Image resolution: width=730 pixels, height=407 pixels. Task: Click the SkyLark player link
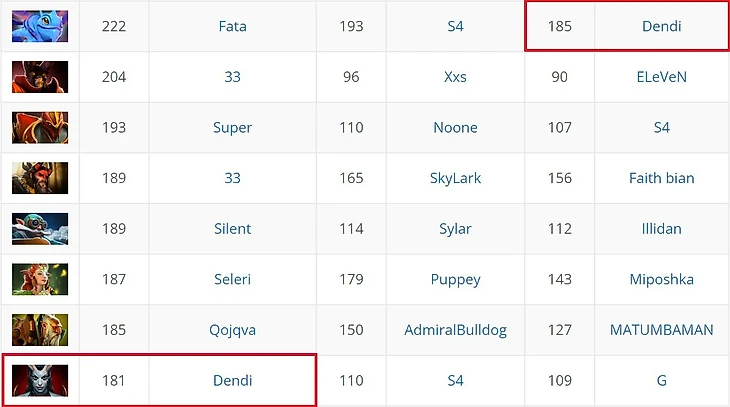tap(455, 178)
